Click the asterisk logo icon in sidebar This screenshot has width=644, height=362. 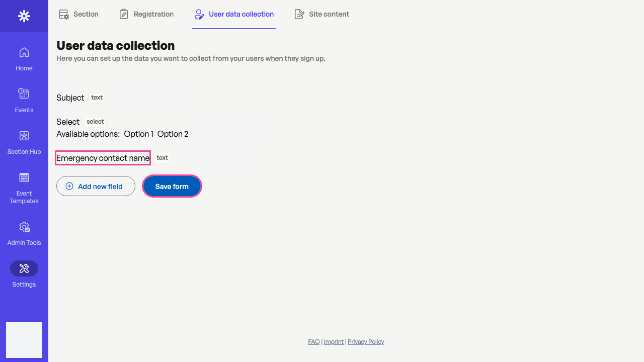24,16
